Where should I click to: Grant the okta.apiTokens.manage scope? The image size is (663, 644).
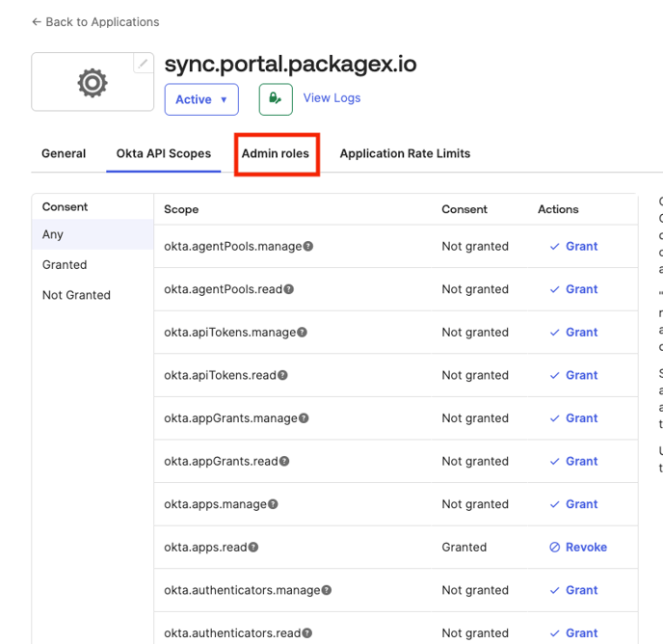point(574,332)
